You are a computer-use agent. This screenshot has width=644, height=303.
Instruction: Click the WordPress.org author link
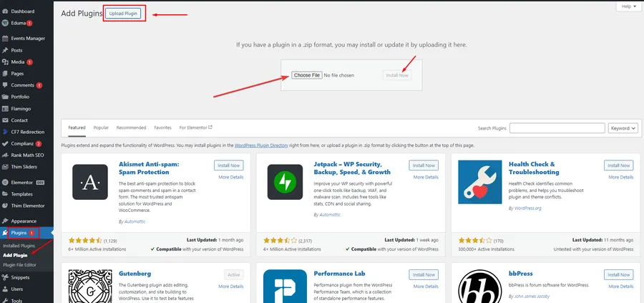click(x=528, y=208)
